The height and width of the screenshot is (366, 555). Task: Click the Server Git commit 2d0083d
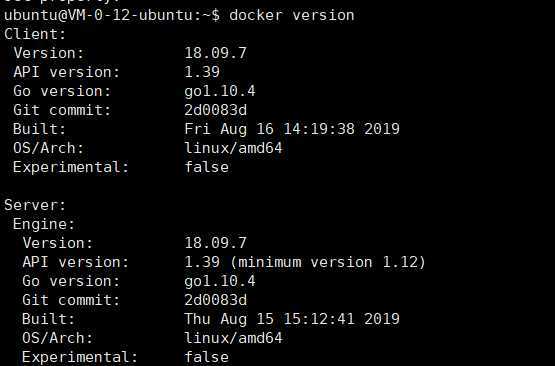(215, 300)
